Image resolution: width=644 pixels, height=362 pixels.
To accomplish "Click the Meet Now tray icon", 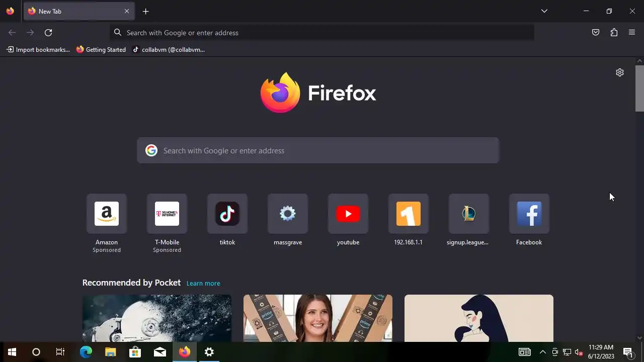I will tap(555, 352).
